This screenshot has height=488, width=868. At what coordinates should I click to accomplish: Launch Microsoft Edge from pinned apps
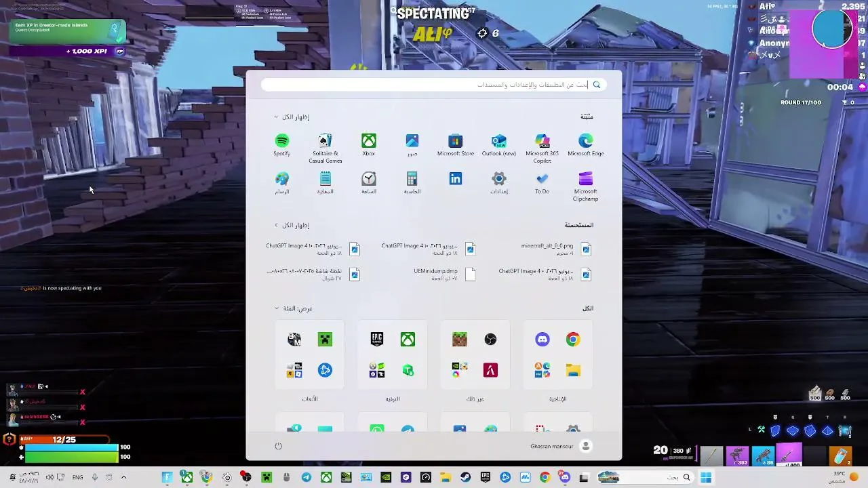click(x=586, y=145)
